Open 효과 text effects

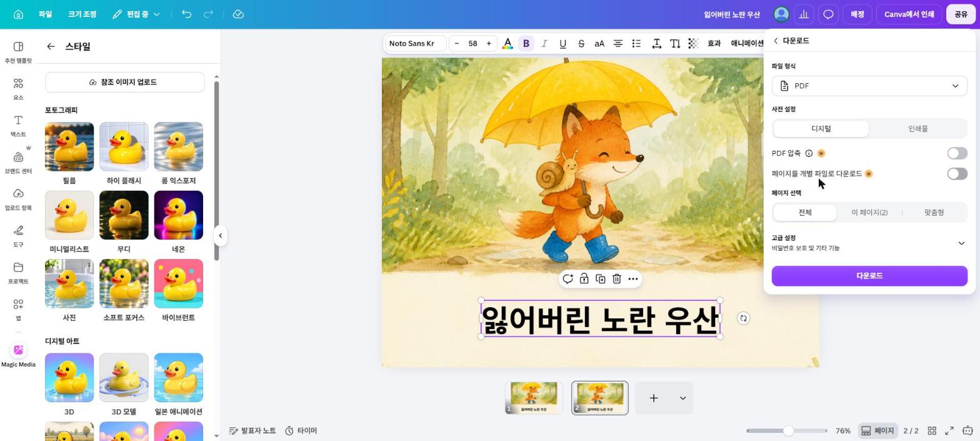coord(714,43)
